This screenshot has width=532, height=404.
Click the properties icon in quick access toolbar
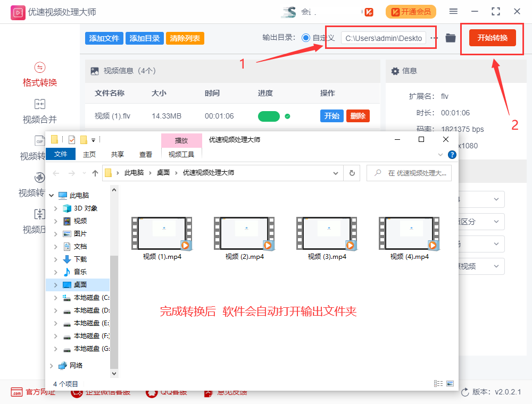tap(72, 140)
